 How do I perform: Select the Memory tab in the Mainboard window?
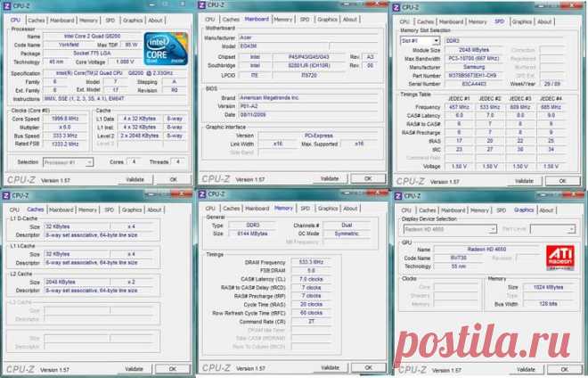282,19
